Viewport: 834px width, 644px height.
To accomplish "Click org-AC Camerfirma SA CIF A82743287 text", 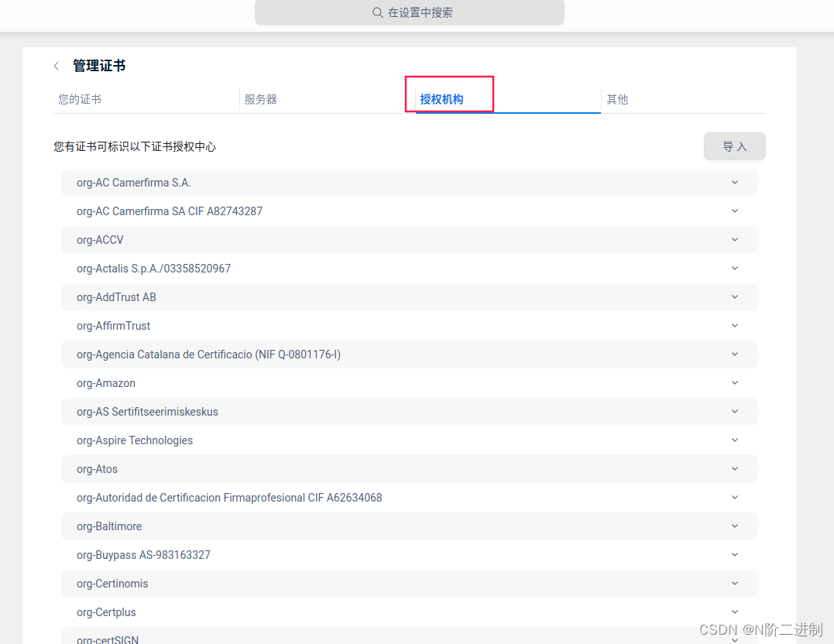I will coord(169,211).
